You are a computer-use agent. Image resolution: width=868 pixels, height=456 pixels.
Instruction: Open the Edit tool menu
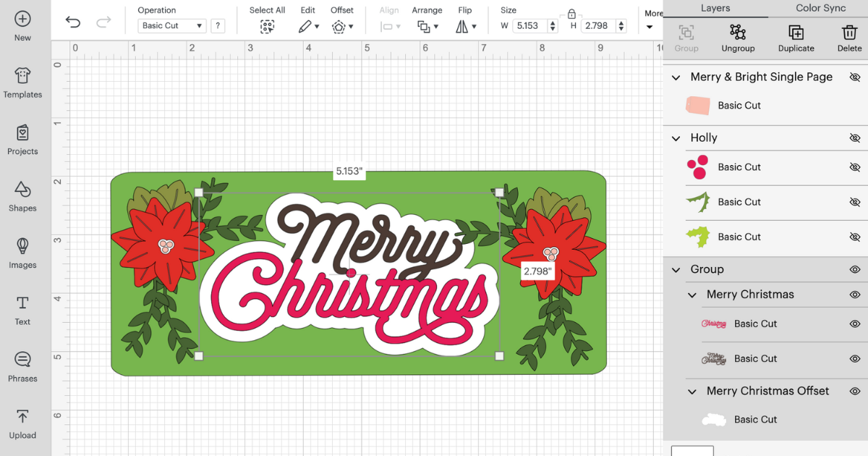click(x=309, y=27)
